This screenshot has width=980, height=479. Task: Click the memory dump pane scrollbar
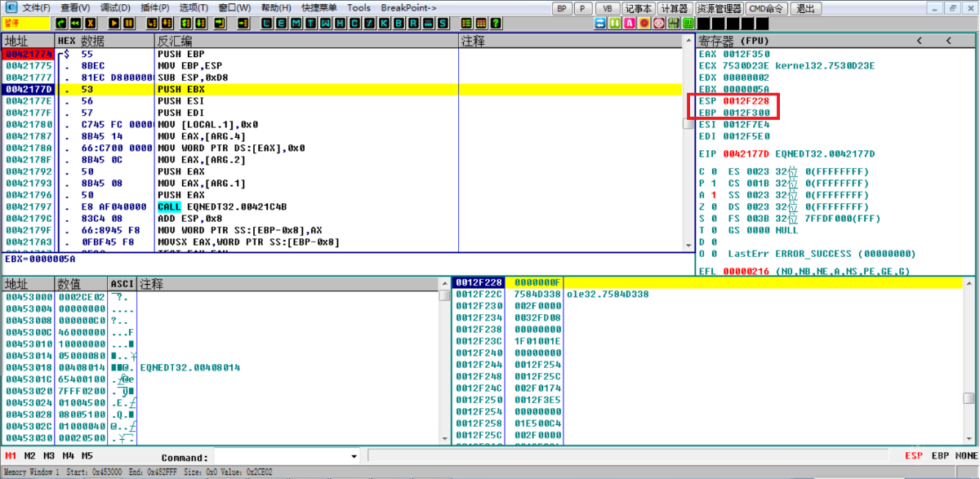point(444,361)
